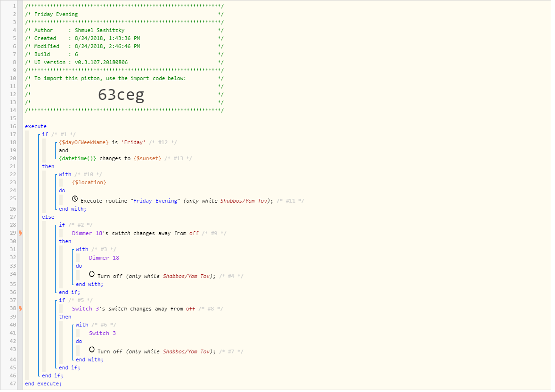This screenshot has width=555, height=392.
Task: Click 'Switch 3' device on line 41
Action: [102, 333]
